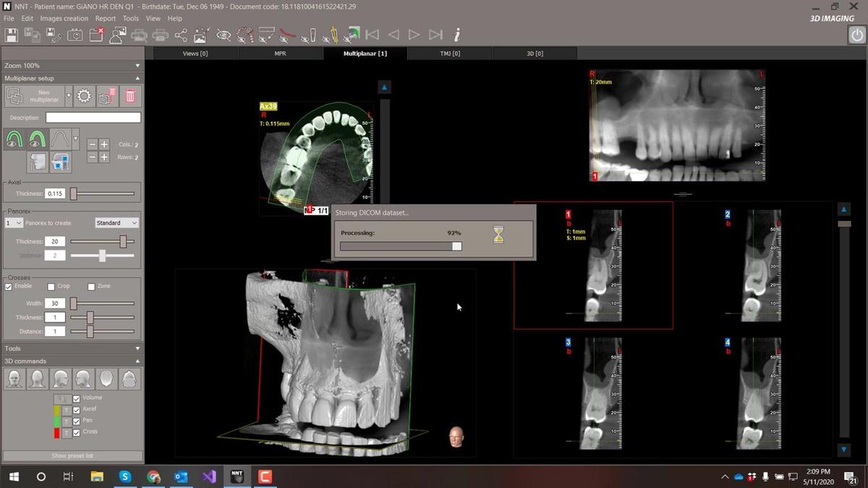Screen dimensions: 868x488
Task: Uncheck the Axref checkbox
Action: [76, 410]
